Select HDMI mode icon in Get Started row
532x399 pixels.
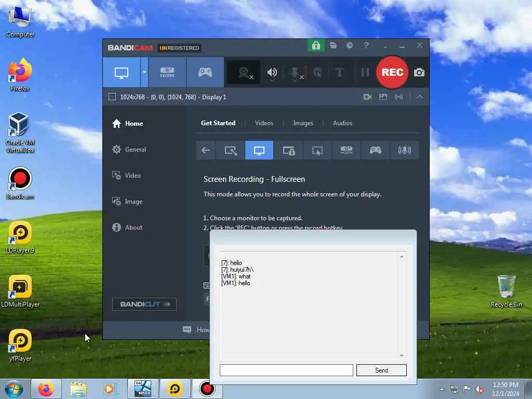pos(347,150)
